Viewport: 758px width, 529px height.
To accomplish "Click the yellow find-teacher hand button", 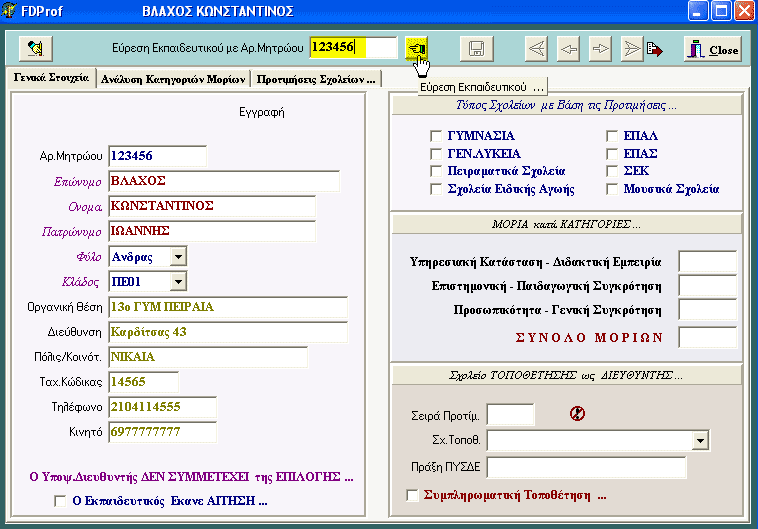I will (x=416, y=48).
